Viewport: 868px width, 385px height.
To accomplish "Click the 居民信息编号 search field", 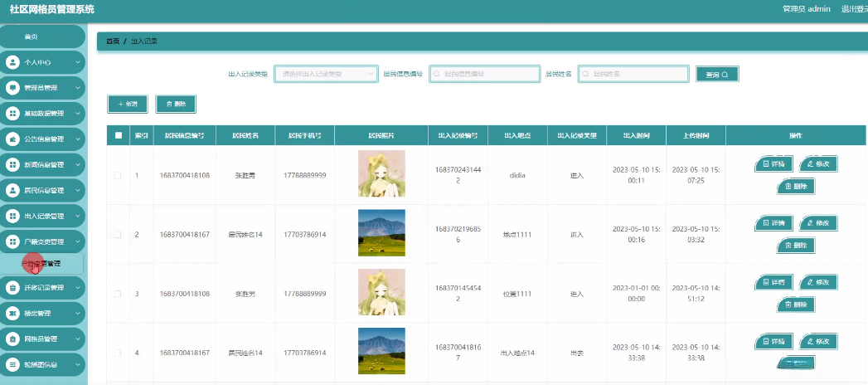I will point(484,74).
